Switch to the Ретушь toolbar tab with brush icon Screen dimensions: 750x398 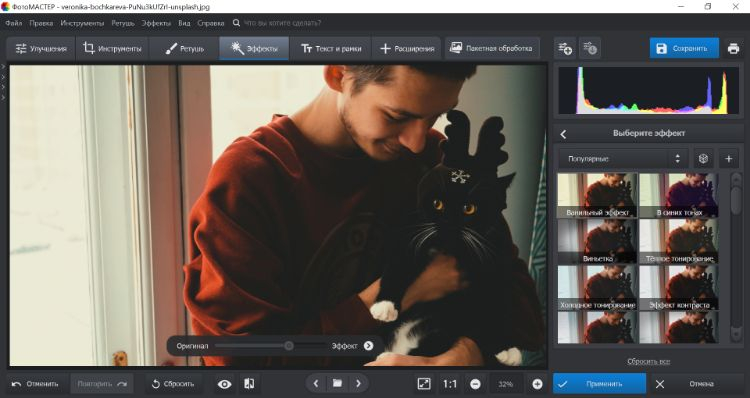[184, 48]
